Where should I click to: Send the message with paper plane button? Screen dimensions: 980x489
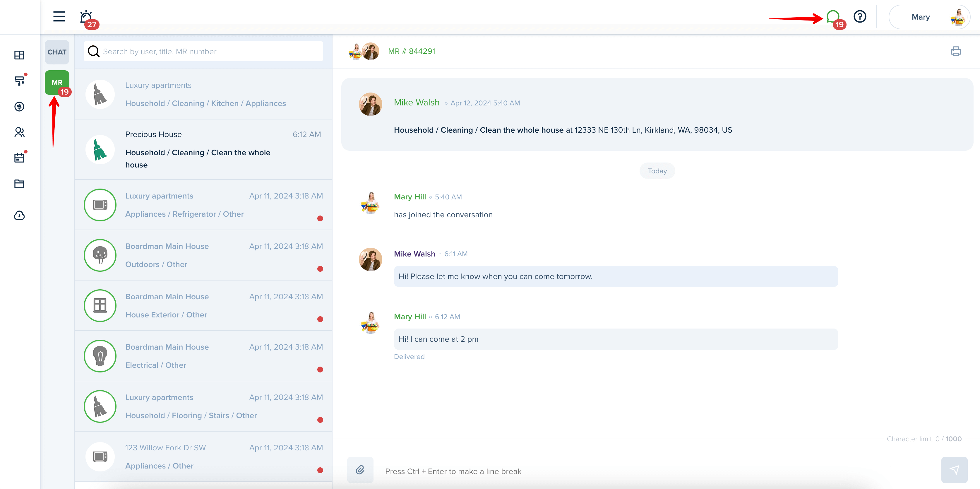coord(954,470)
